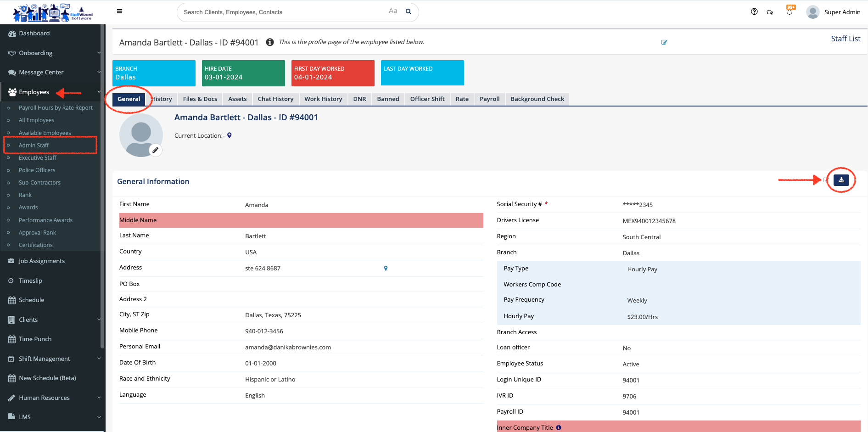Viewport: 868px width, 432px height.
Task: Open the Work History tab
Action: coord(323,99)
